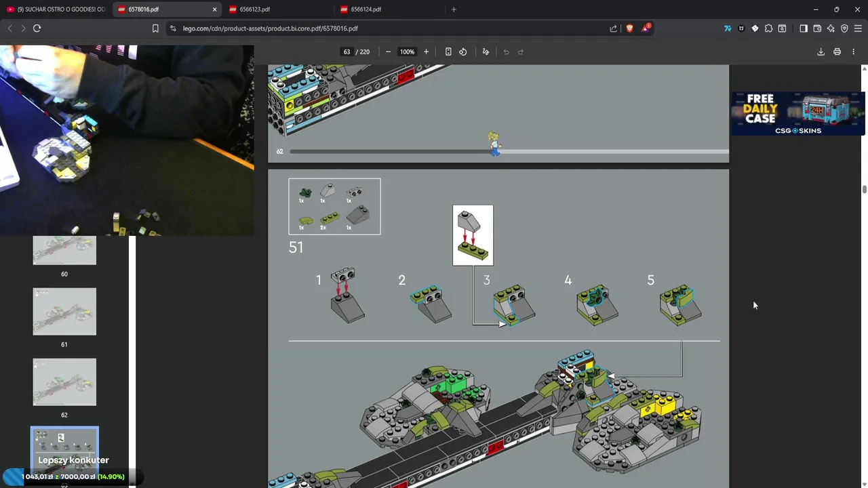
Task: Open the black cat-face extension icon
Action: click(x=741, y=28)
